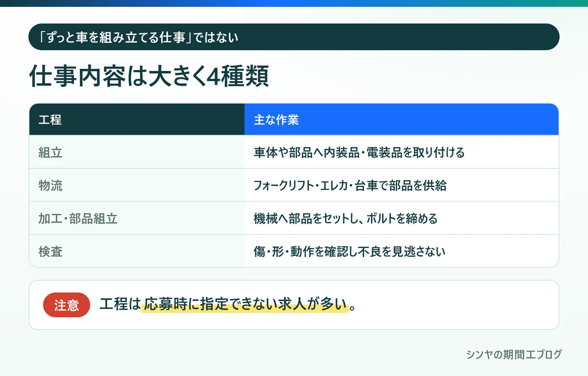Select the heading 仕事内容は大きく4種類

148,77
